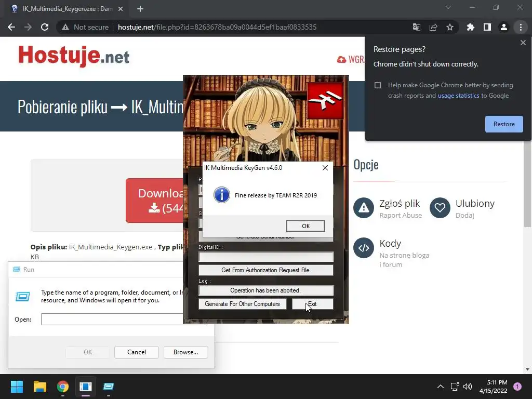
Task: Open the clock showing 5:11 PM
Action: (x=494, y=387)
